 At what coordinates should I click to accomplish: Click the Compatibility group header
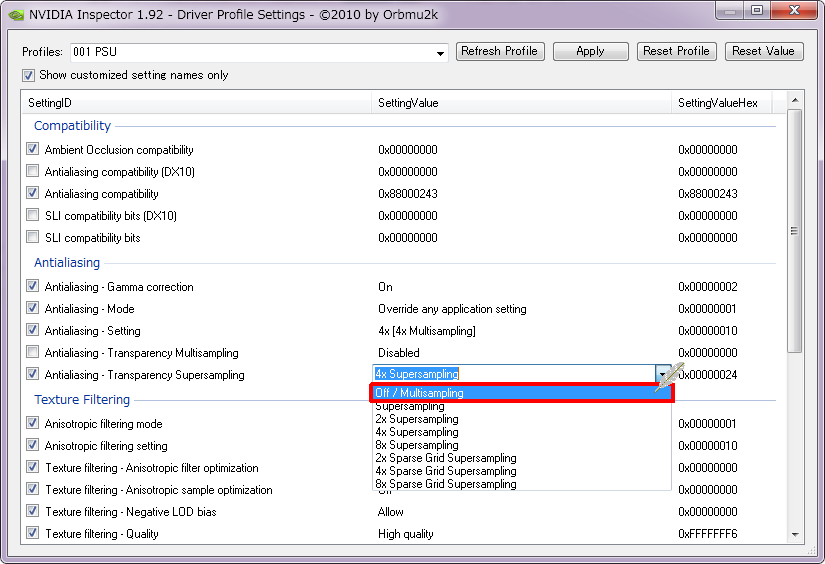(x=72, y=126)
